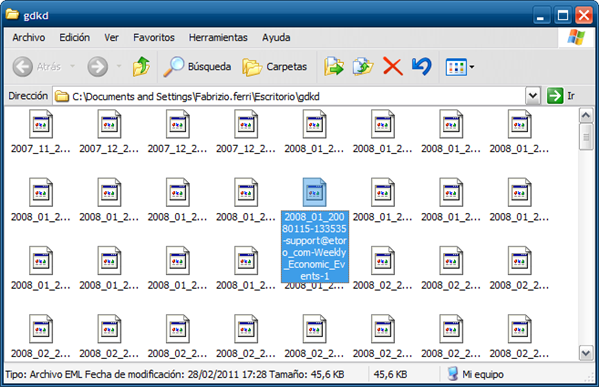Expand the address bar dropdown

[533, 96]
